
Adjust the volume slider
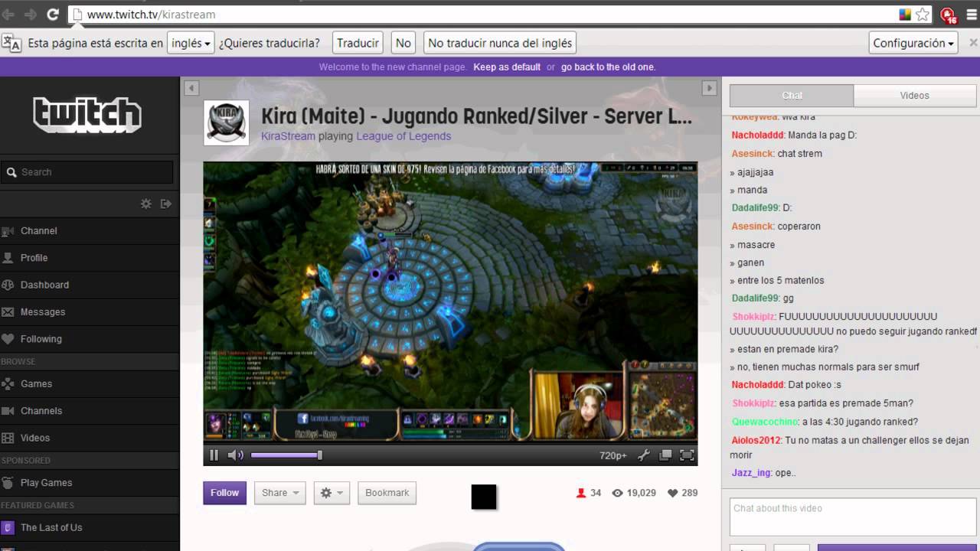tap(286, 455)
